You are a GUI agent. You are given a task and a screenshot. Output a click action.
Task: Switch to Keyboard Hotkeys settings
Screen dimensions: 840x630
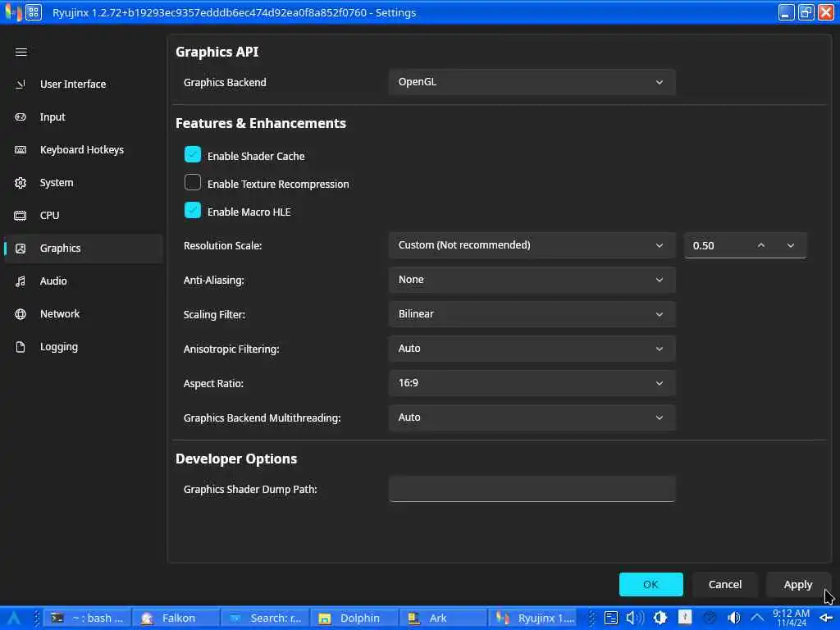(83, 150)
